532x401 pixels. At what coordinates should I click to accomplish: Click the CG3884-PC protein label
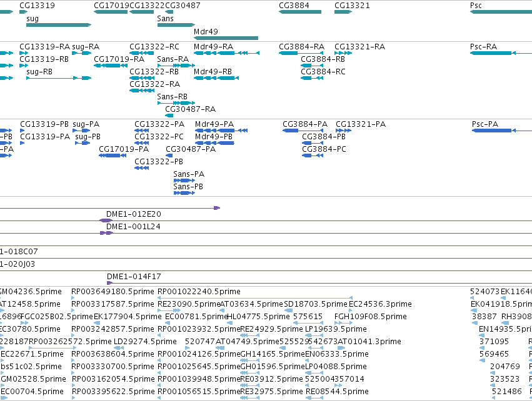(324, 149)
